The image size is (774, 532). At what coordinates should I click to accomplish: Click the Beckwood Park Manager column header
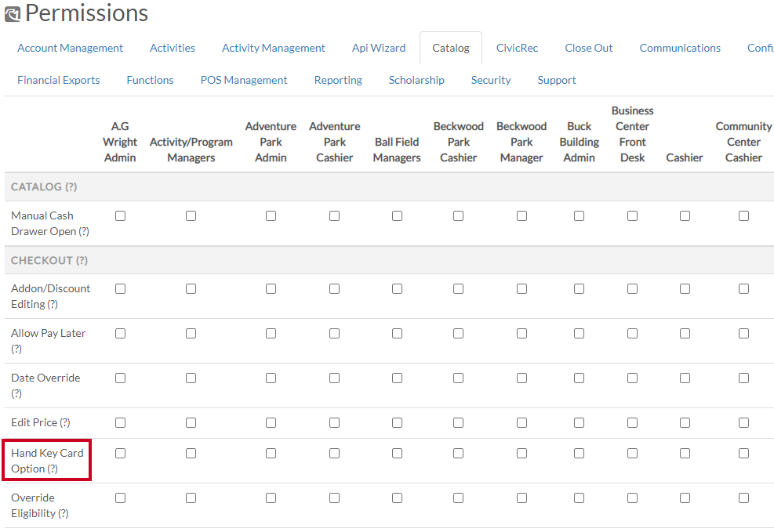point(521,142)
